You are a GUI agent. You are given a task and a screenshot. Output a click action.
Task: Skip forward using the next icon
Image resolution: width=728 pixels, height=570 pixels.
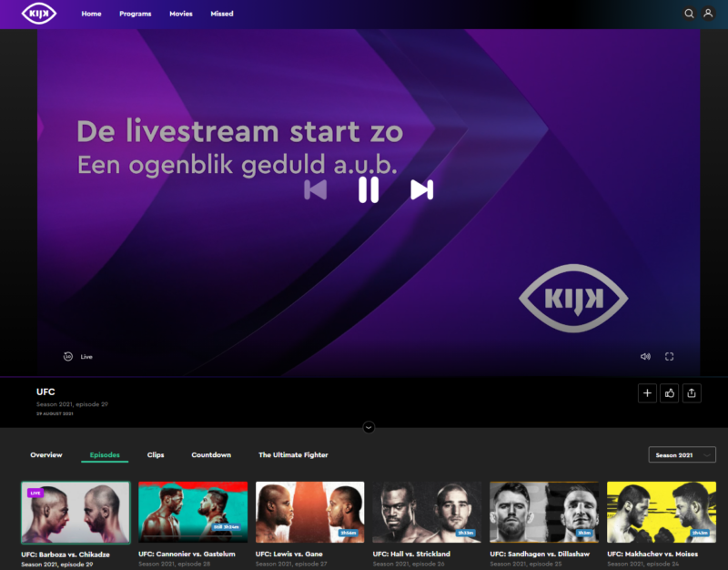tap(420, 191)
